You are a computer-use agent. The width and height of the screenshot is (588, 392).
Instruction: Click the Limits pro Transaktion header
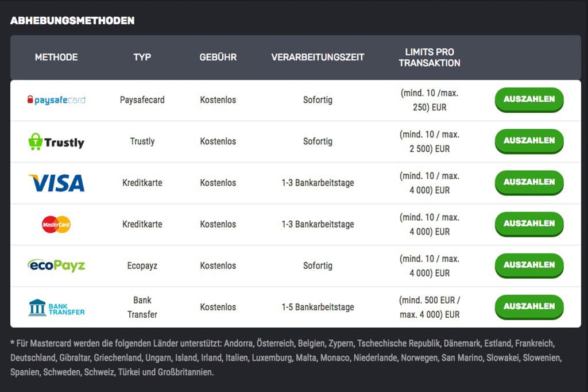430,57
